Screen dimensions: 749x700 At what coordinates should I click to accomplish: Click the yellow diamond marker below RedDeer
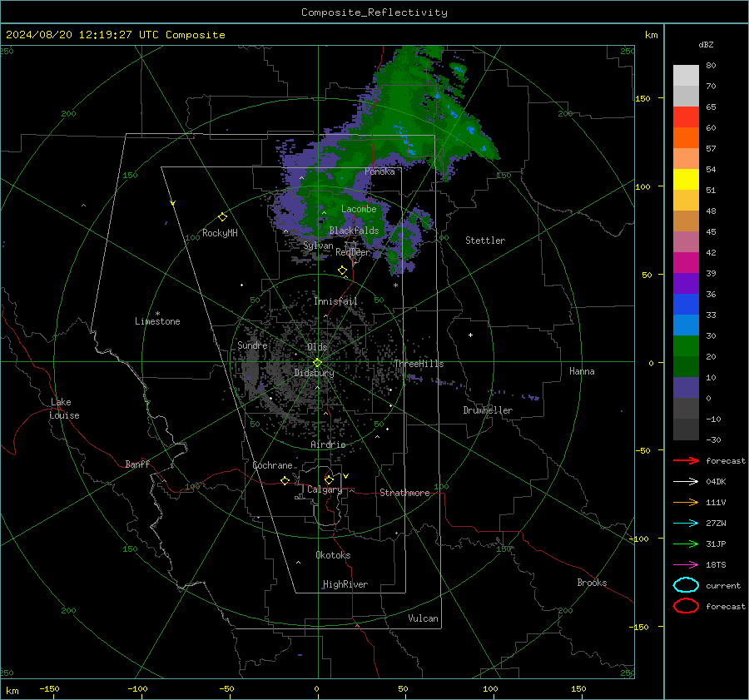(x=342, y=271)
